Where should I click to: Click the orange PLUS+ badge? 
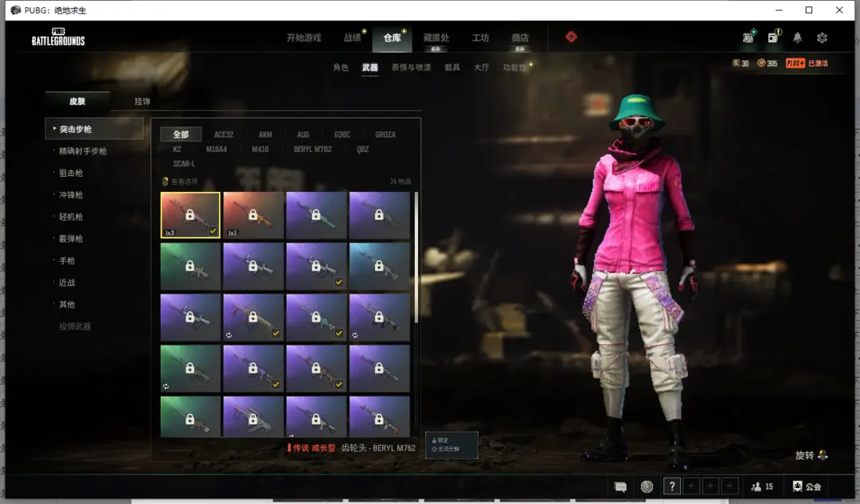click(795, 63)
